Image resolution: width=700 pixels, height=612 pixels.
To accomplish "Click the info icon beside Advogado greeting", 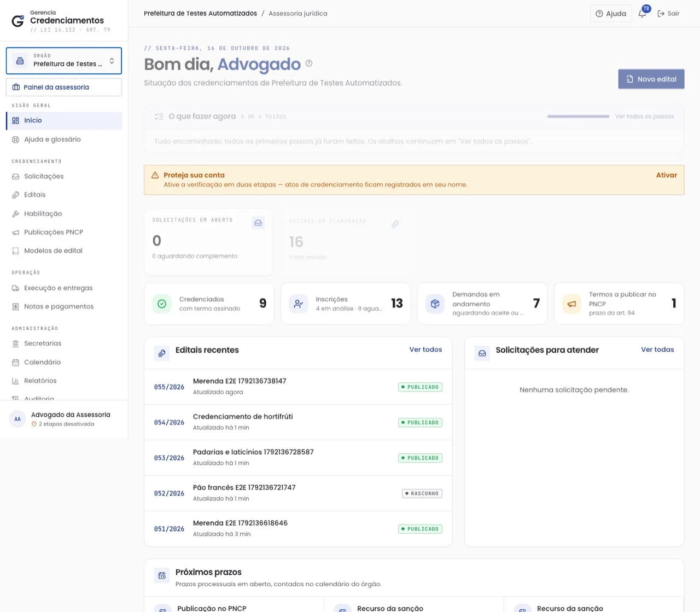I will [309, 63].
